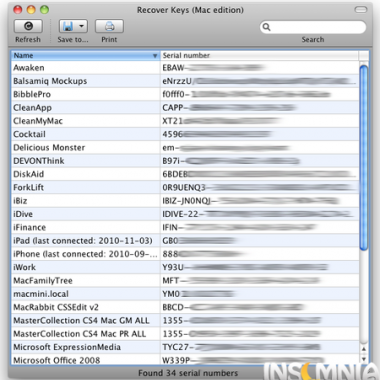The width and height of the screenshot is (380, 380).
Task: Select the Balsamiq Mockups row
Action: pos(185,81)
